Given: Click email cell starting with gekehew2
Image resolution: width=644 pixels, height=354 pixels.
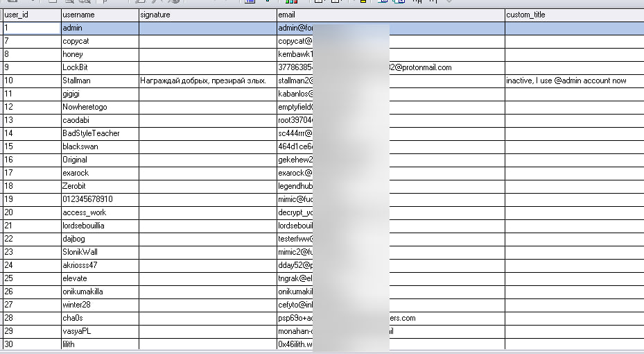Looking at the screenshot, I should pos(391,160).
